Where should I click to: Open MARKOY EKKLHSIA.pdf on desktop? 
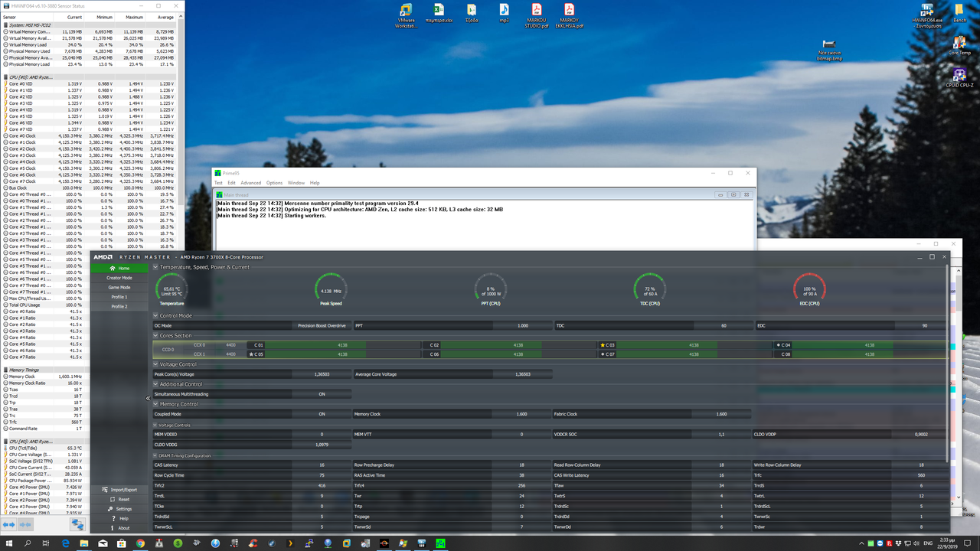click(569, 15)
